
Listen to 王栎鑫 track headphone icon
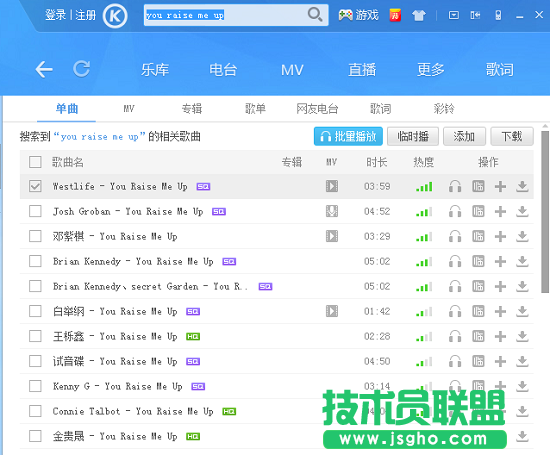455,336
